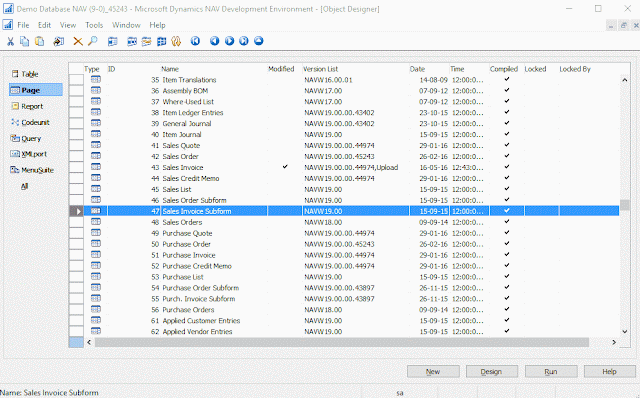Open the Edit menu
640x398 pixels.
pyautogui.click(x=44, y=25)
